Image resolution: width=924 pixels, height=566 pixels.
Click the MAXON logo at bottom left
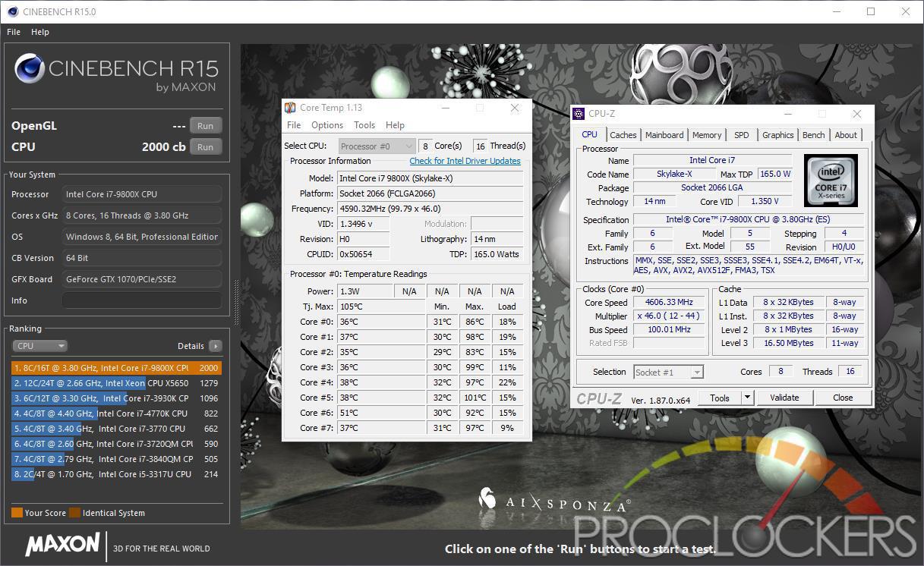coord(62,544)
